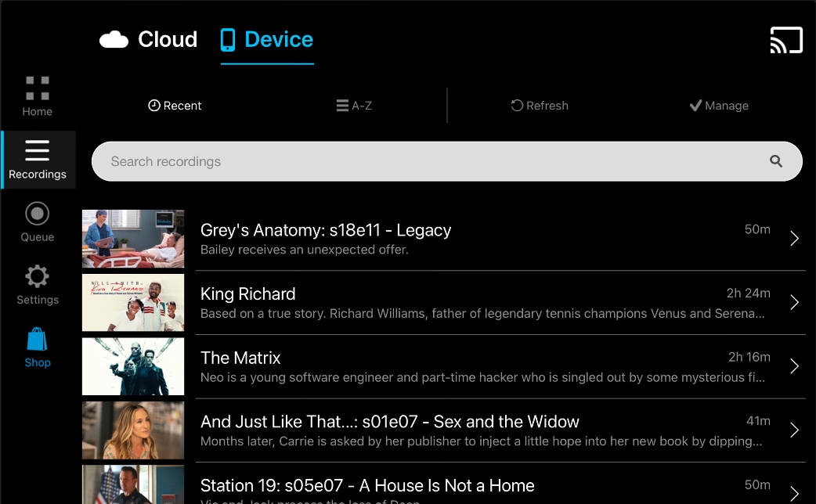Open the Home section from the sidebar
The image size is (816, 504).
37,92
